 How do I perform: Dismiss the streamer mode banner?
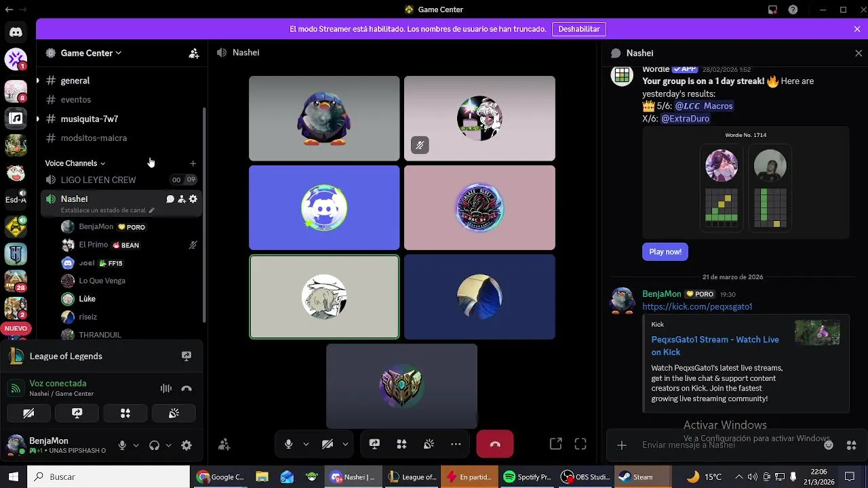(857, 29)
